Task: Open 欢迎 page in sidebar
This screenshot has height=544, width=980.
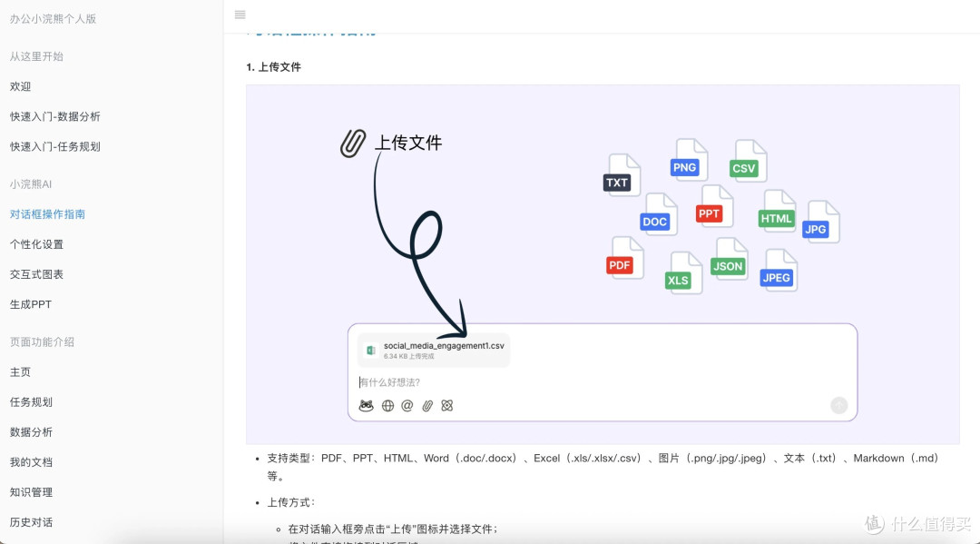Action: pos(21,86)
